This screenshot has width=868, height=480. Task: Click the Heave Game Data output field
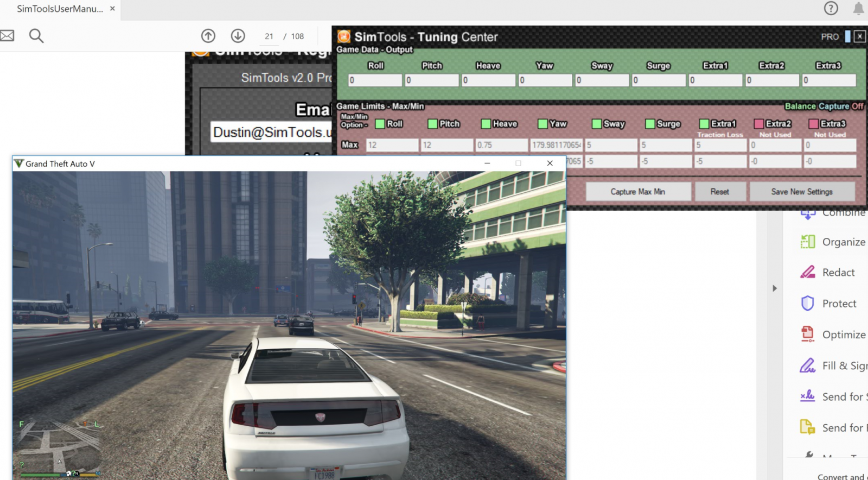(488, 80)
